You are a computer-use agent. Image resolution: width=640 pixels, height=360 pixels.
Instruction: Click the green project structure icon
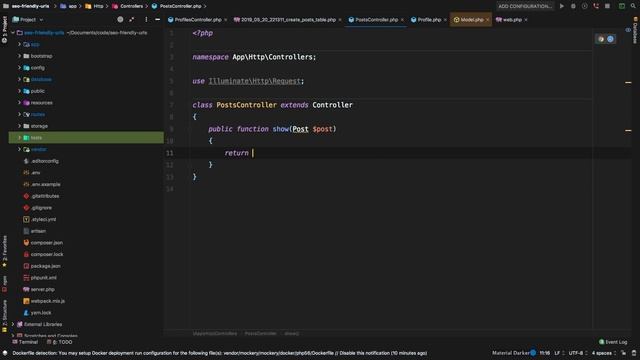click(622, 6)
